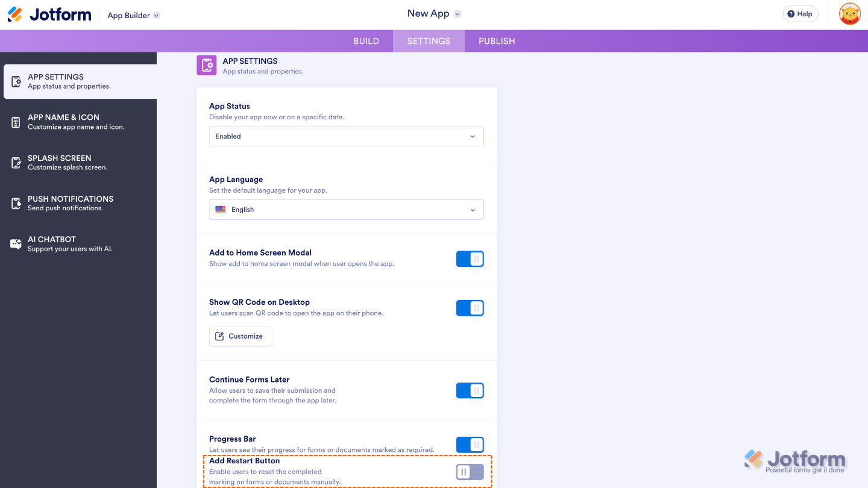Click the Customize button under QR Code
The width and height of the screenshot is (868, 488).
click(240, 336)
